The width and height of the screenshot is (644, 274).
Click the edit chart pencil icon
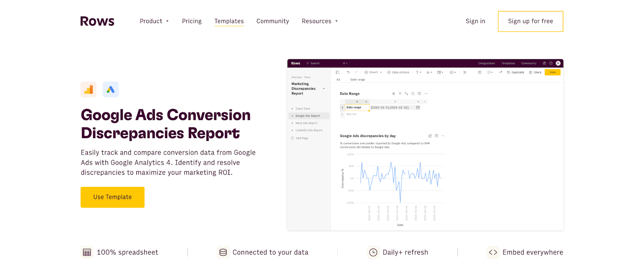430,136
